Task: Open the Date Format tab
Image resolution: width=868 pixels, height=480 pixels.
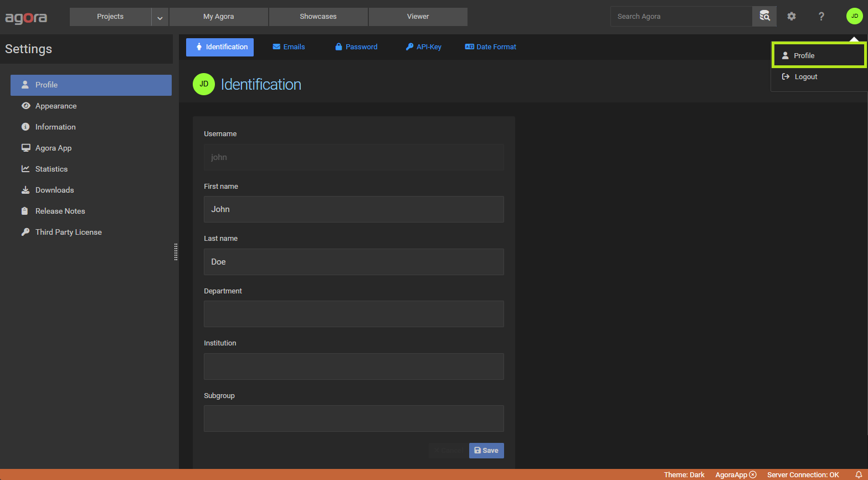Action: (x=491, y=47)
